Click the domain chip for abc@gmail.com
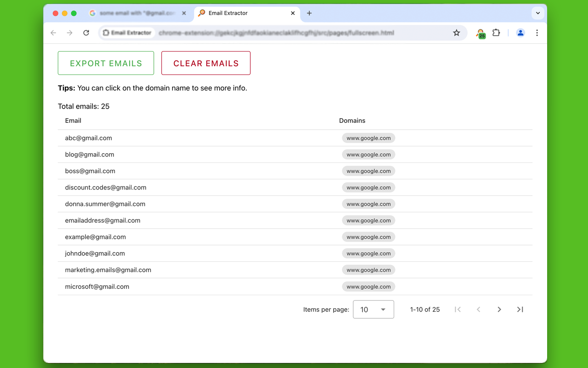This screenshot has width=588, height=368. 368,138
